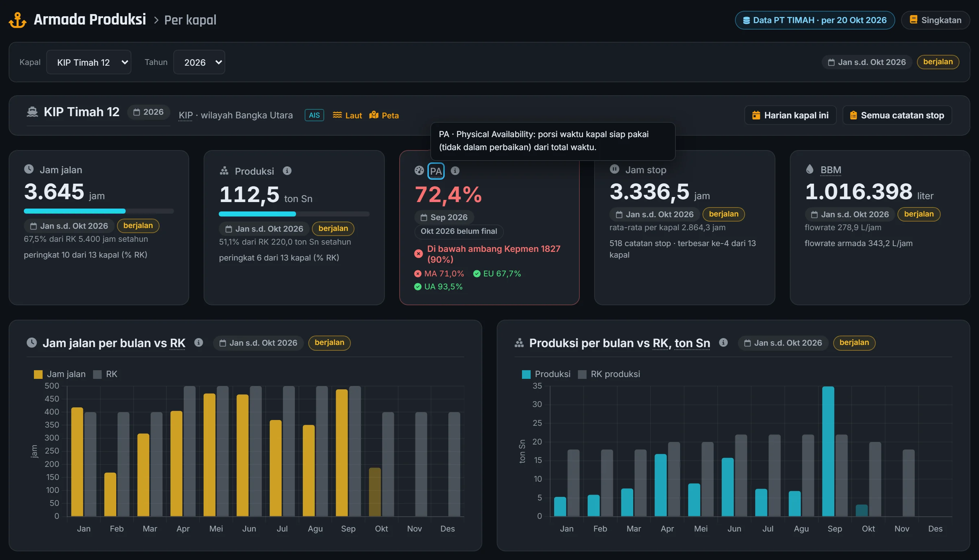The width and height of the screenshot is (979, 560).
Task: Open Harian kapal ini button
Action: point(790,115)
